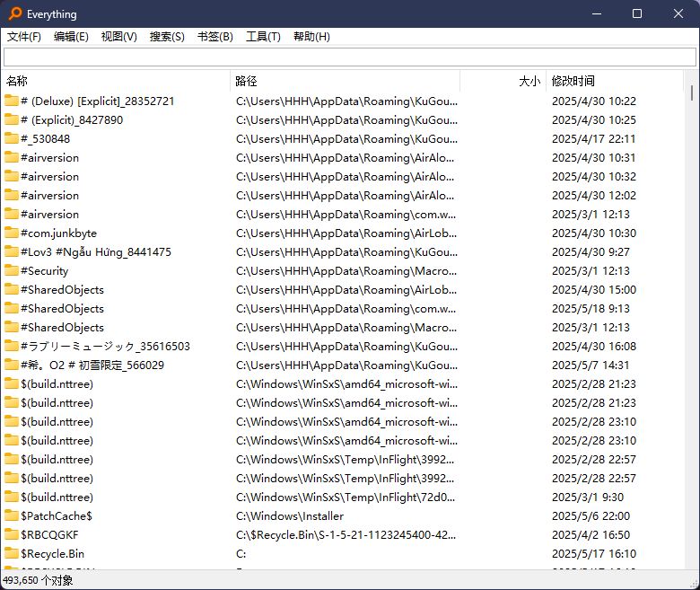Viewport: 700px width, 590px height.
Task: Click the date 2025/4/30 16:08
Action: [594, 347]
